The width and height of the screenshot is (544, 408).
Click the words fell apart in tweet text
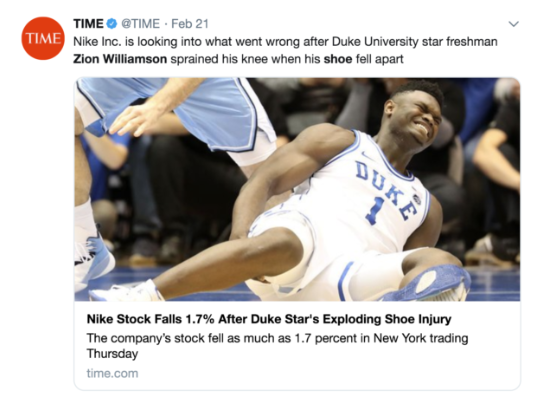[380, 59]
